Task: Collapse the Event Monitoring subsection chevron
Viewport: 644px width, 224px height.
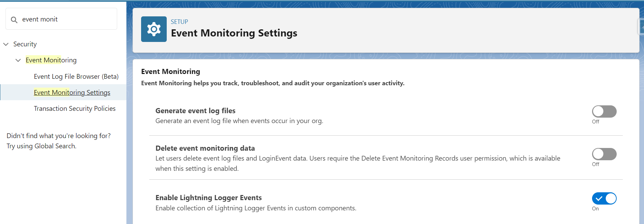Action: tap(18, 60)
